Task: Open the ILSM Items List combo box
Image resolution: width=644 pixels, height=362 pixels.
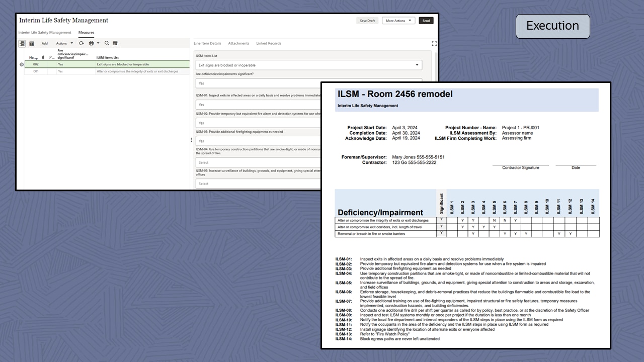Action: pos(308,65)
